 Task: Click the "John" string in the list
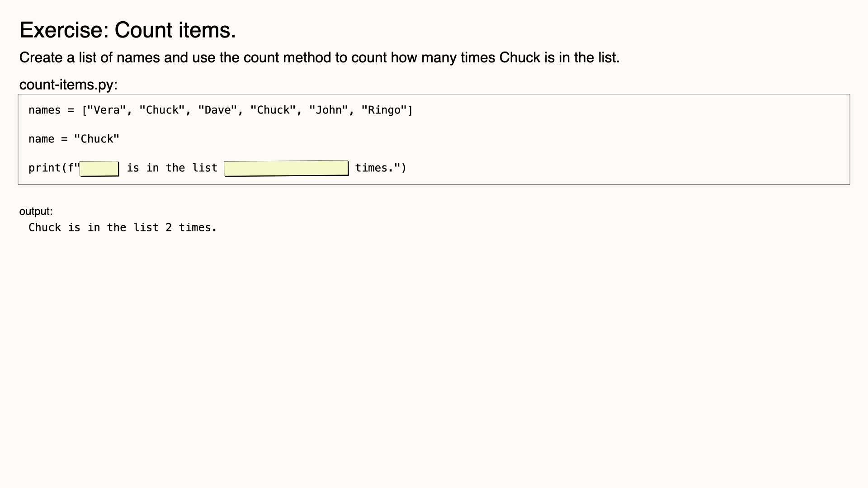coord(329,110)
